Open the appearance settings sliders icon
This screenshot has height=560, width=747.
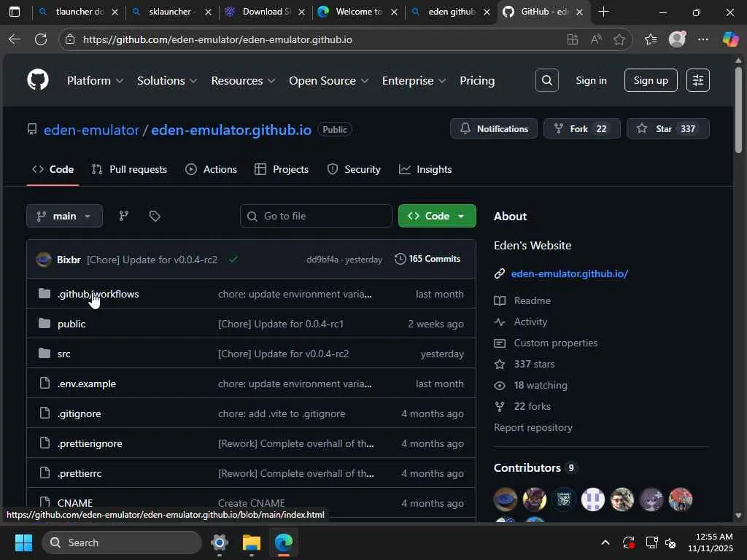click(698, 80)
